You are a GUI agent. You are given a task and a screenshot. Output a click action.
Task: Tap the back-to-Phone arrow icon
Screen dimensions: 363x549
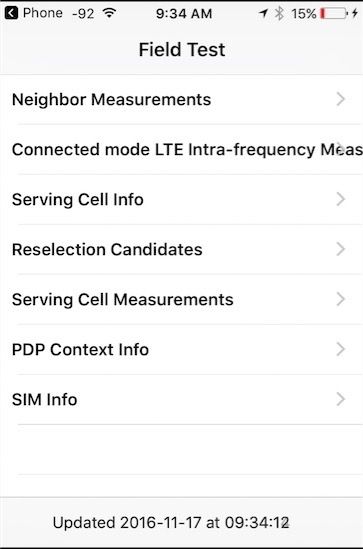pos(11,13)
